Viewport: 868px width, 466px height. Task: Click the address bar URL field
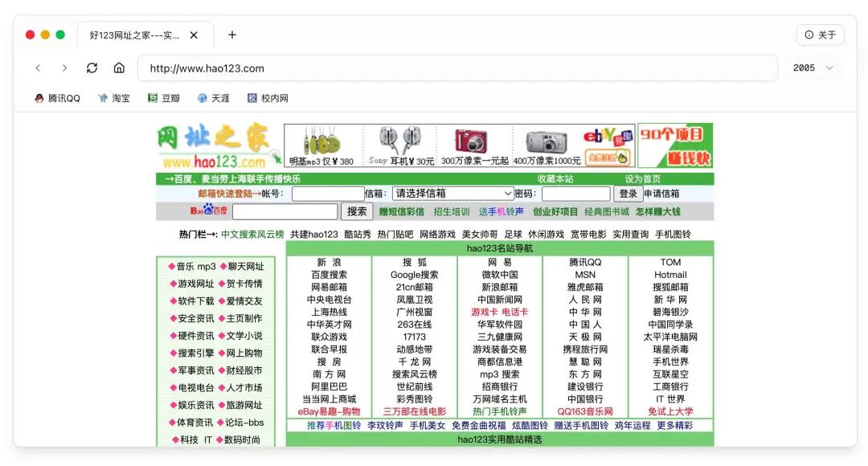click(457, 68)
